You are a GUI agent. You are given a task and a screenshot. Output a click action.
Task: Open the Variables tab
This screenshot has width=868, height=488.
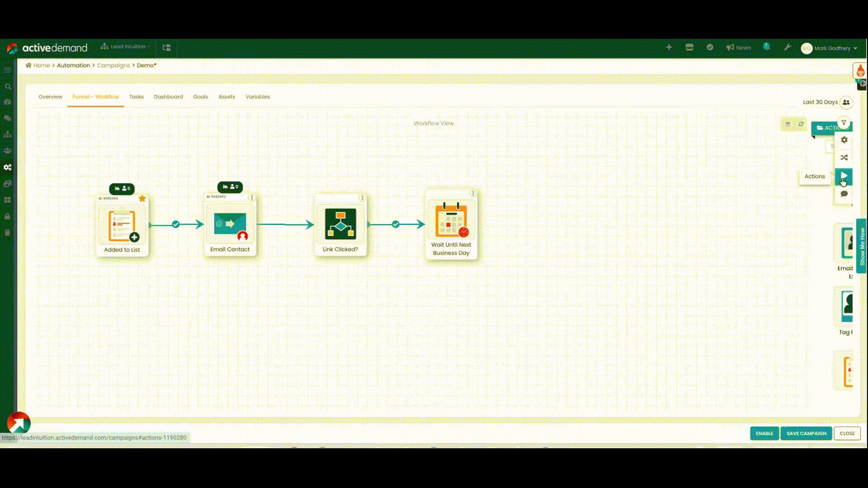257,97
